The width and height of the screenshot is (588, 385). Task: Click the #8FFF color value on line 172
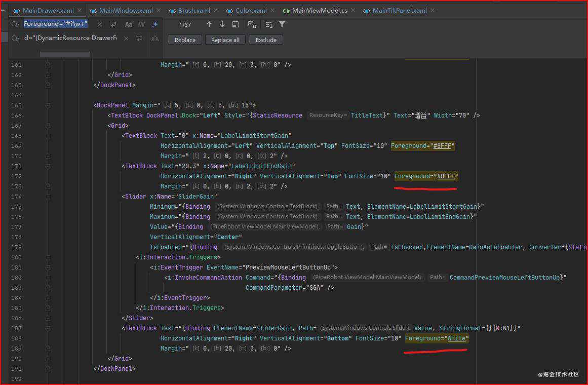pos(446,176)
